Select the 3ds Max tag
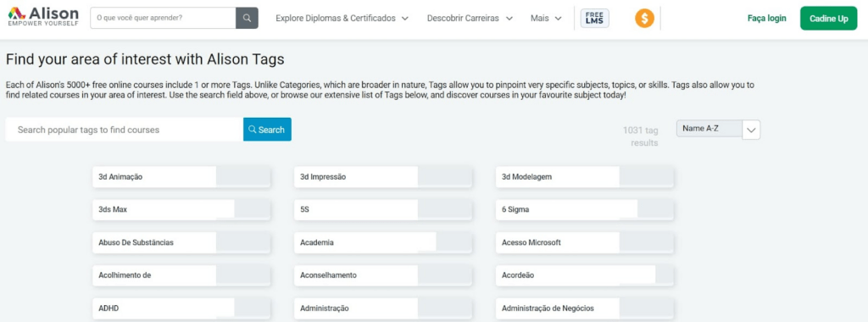Screen dimensions: 868x322 [181, 209]
